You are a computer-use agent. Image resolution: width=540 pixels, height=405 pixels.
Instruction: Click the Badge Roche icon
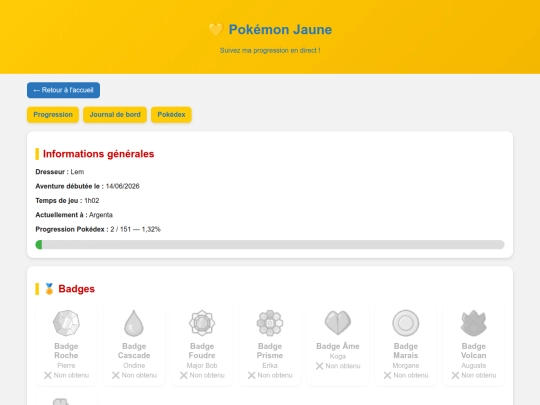66,323
